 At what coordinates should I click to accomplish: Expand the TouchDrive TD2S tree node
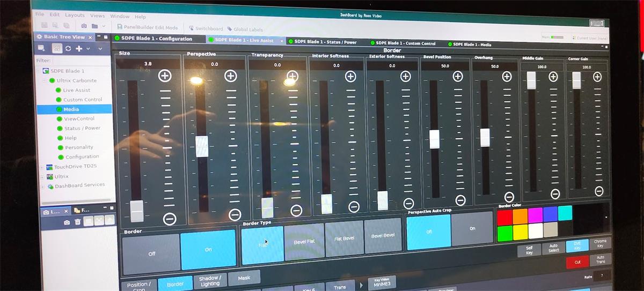pyautogui.click(x=42, y=167)
